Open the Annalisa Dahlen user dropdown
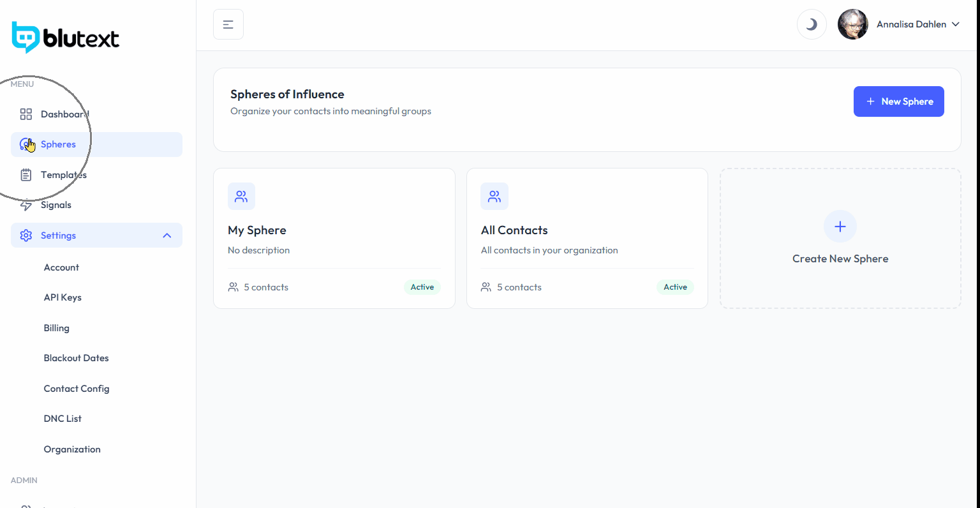The width and height of the screenshot is (980, 508). [917, 24]
